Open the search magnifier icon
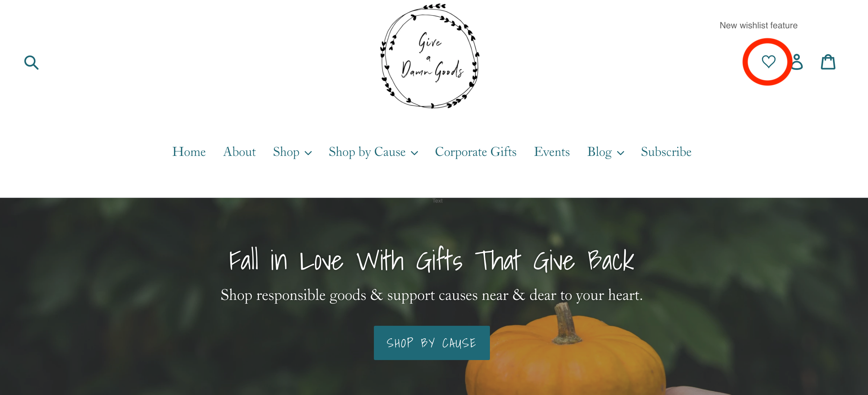868x395 pixels. tap(31, 63)
